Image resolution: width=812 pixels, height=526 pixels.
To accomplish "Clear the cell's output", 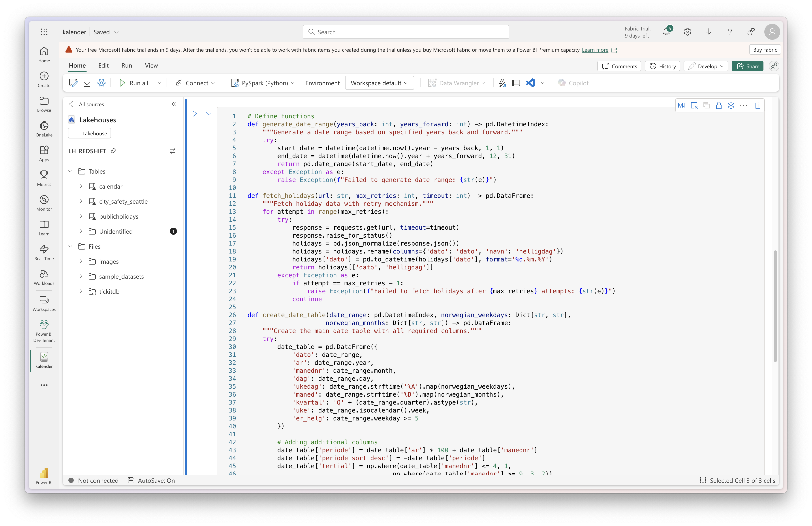I will click(694, 106).
